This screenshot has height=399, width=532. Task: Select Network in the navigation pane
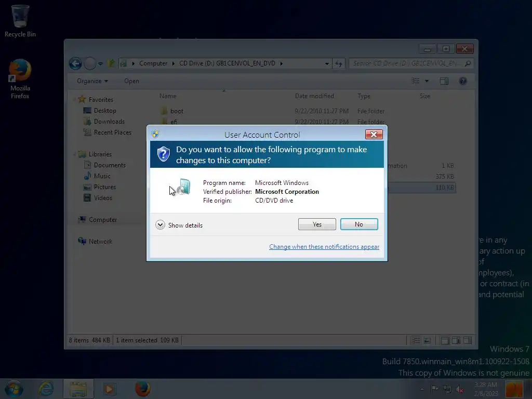(100, 241)
